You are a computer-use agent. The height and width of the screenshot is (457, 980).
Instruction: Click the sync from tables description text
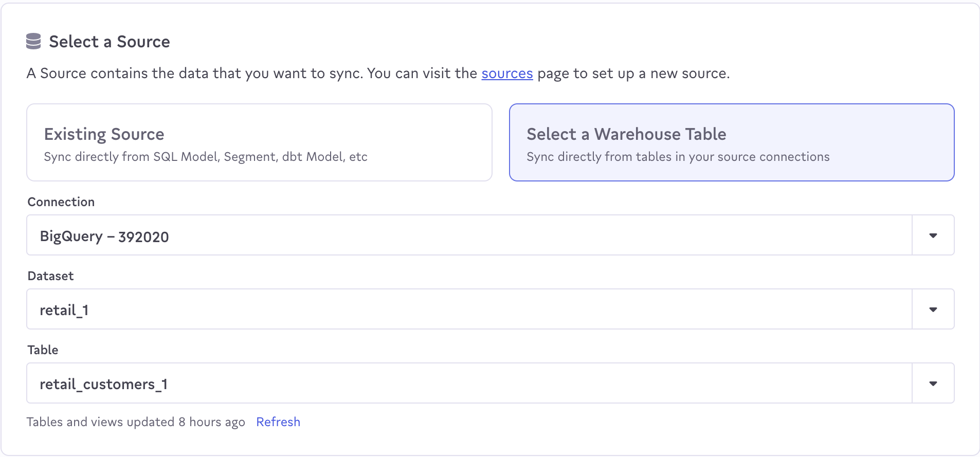coord(678,157)
